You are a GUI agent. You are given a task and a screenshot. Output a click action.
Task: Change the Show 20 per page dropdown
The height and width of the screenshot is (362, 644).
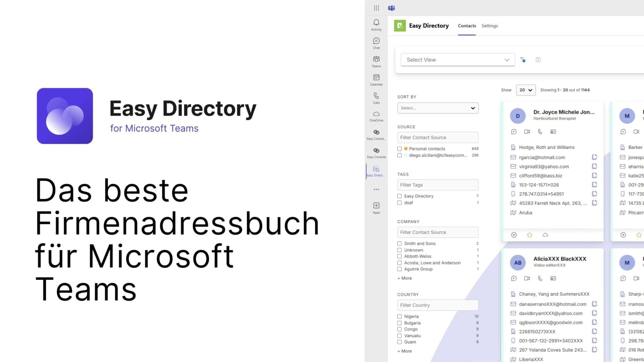coord(526,90)
